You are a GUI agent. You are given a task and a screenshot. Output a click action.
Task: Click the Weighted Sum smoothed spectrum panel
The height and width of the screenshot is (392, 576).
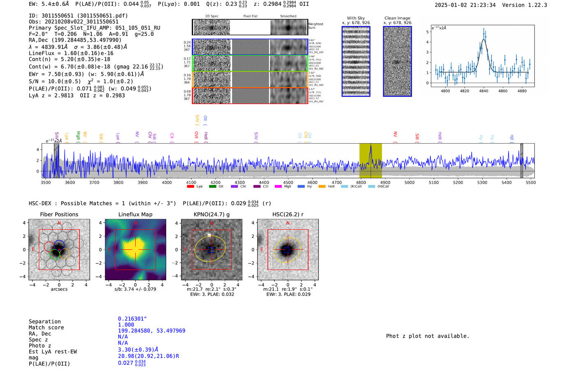[288, 28]
